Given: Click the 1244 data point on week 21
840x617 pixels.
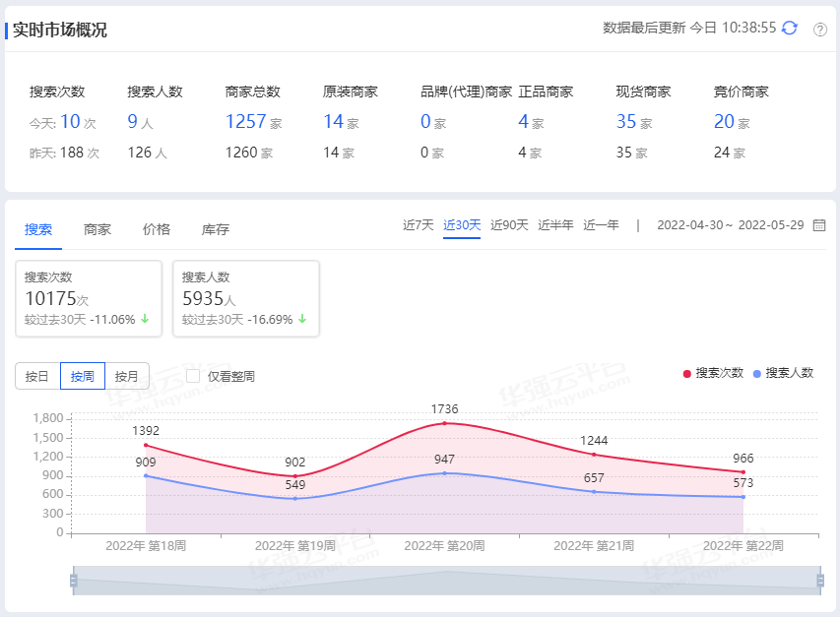Looking at the screenshot, I should [x=594, y=455].
